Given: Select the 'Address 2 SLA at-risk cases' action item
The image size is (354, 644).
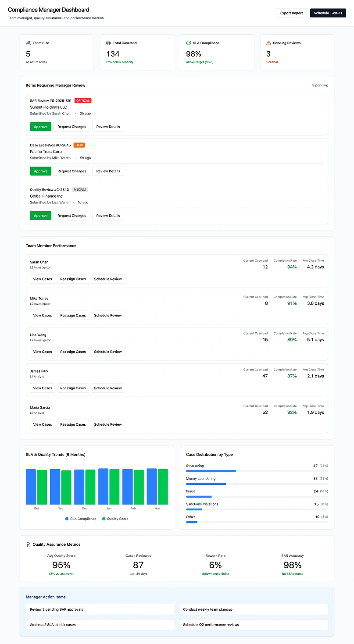Looking at the screenshot, I should pos(100,625).
